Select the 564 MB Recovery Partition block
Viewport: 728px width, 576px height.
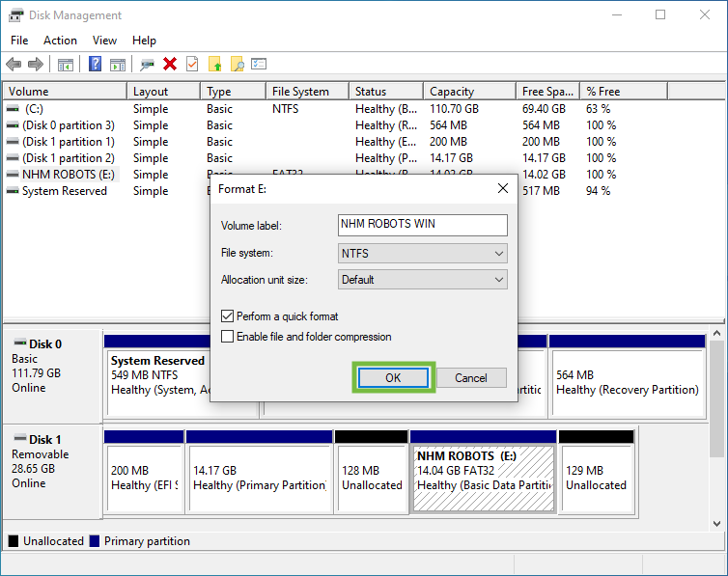(628, 376)
